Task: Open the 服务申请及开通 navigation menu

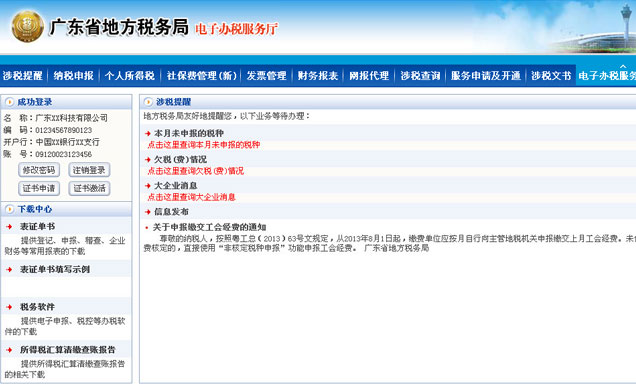Action: click(x=486, y=76)
